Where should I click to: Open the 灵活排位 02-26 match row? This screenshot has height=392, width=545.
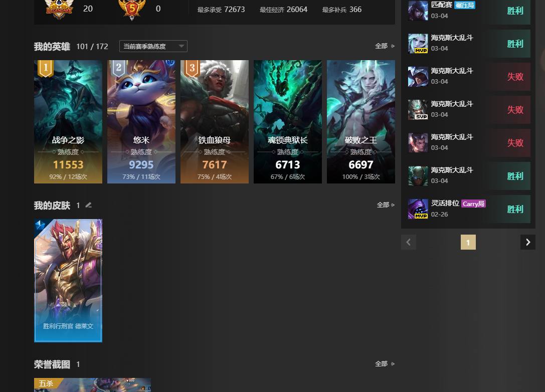(x=469, y=209)
